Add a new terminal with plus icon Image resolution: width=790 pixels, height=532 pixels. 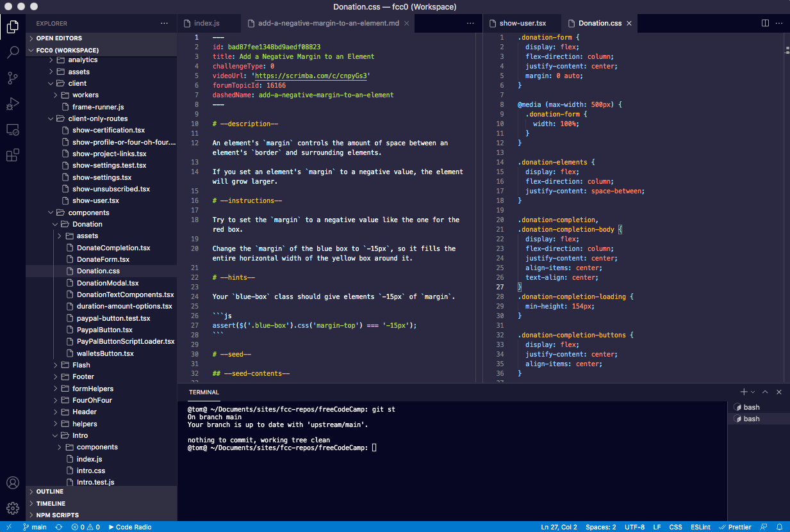click(x=743, y=392)
